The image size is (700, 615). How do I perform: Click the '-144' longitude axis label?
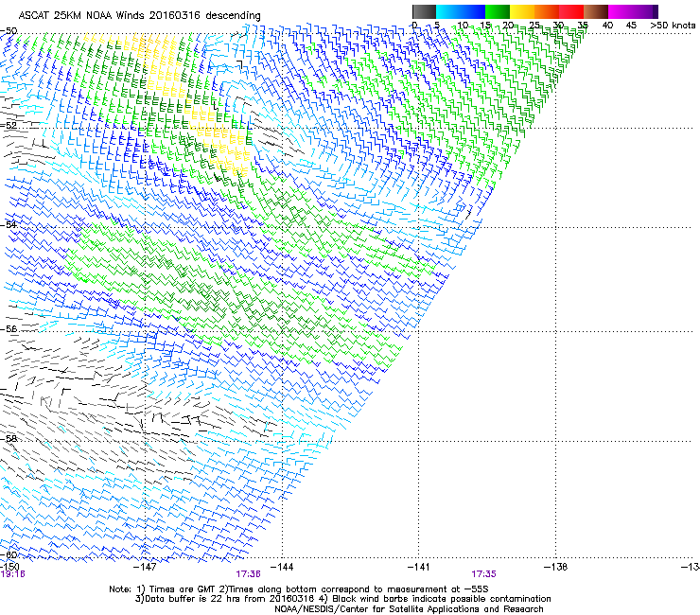coord(282,567)
